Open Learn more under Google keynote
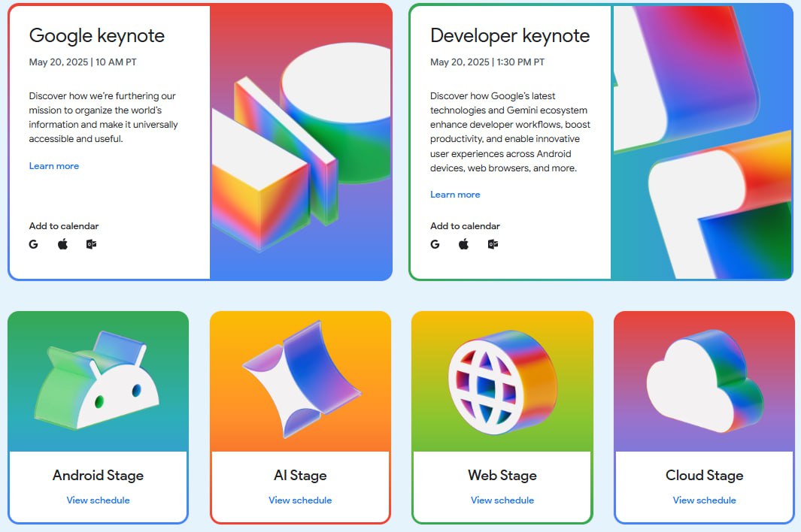The height and width of the screenshot is (532, 801). 53,166
